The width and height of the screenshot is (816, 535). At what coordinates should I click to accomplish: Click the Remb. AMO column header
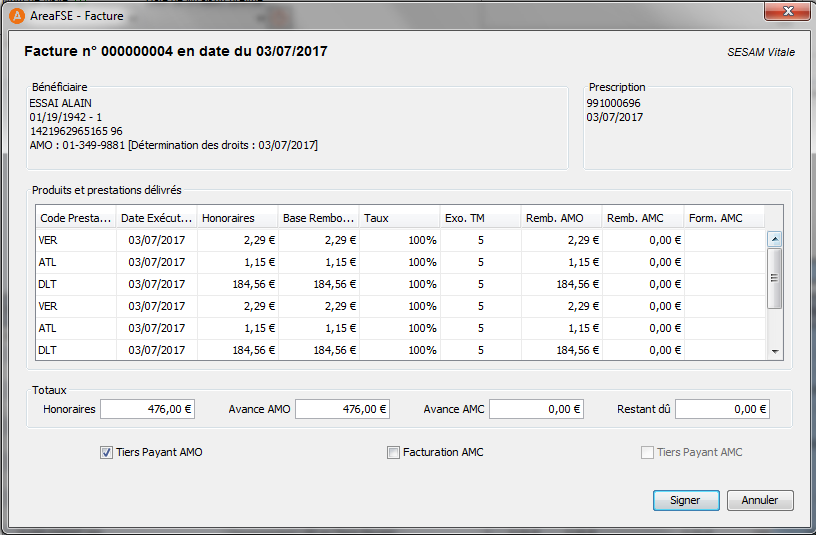tap(562, 218)
